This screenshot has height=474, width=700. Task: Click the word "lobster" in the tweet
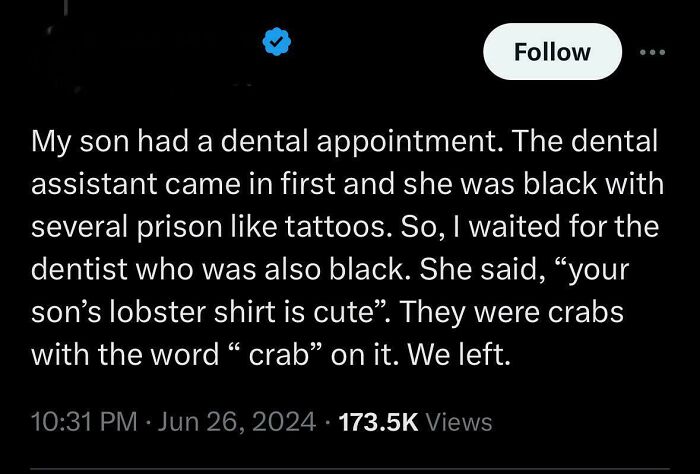(x=158, y=312)
